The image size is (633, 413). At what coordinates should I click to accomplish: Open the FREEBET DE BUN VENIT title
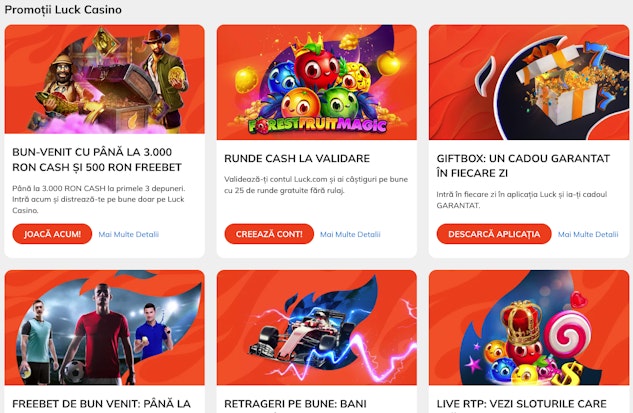[x=101, y=404]
